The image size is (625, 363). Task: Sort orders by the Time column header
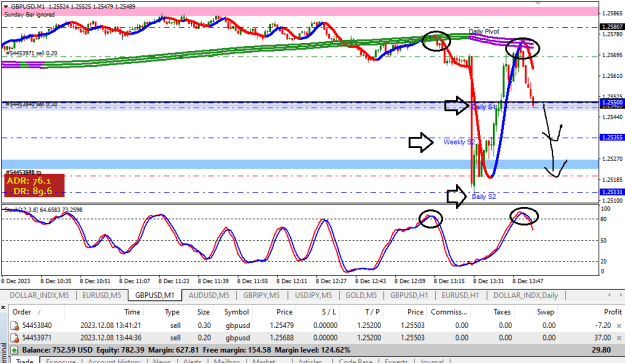132,312
